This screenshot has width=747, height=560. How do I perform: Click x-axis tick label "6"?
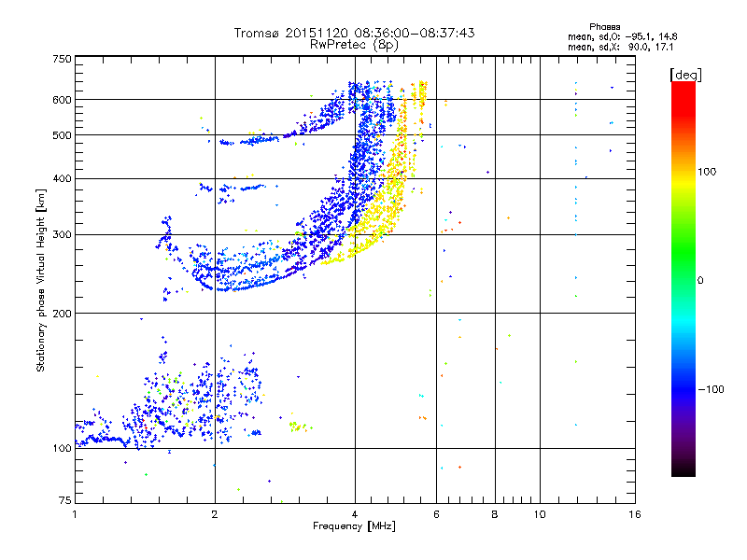pos(436,514)
